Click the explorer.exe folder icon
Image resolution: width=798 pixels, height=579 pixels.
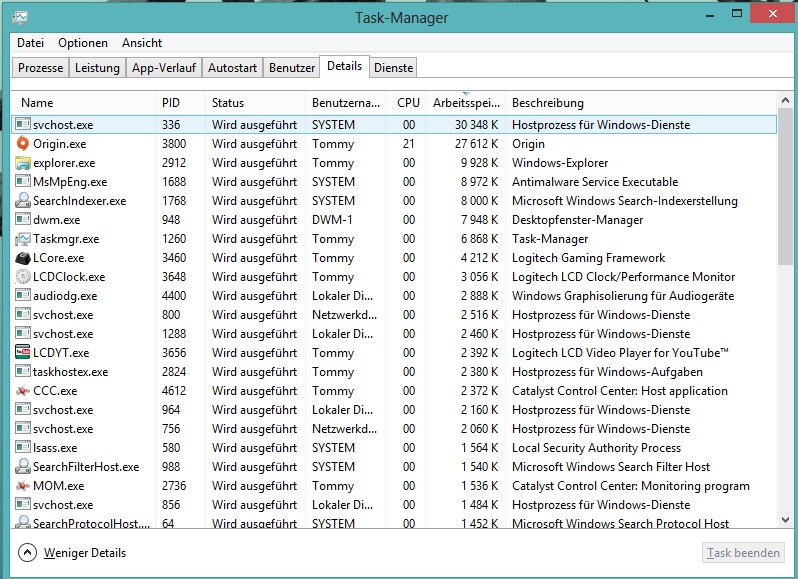click(x=23, y=163)
